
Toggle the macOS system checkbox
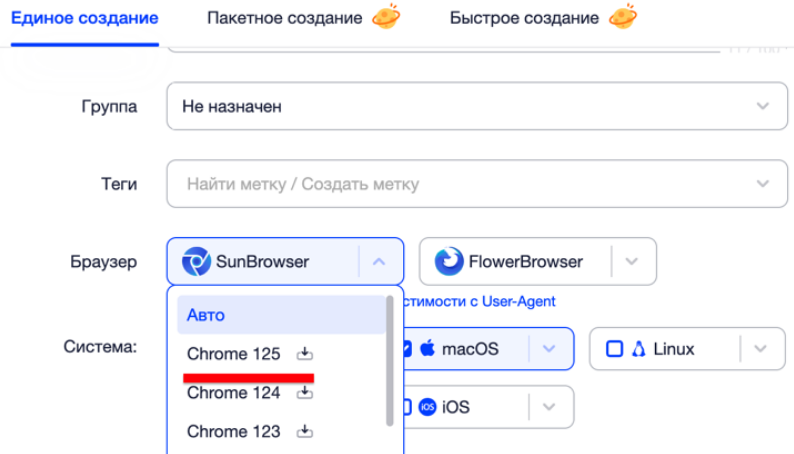[x=406, y=349]
